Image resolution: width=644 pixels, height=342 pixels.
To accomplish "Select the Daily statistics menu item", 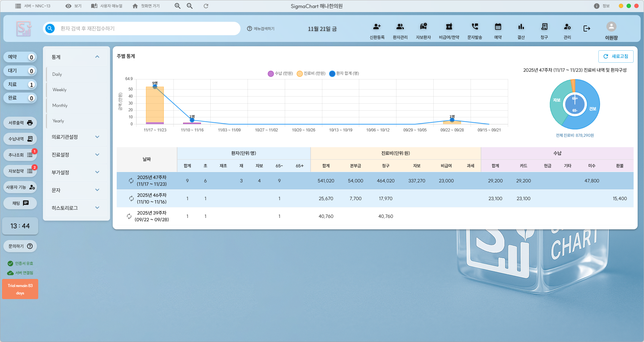I will click(57, 74).
